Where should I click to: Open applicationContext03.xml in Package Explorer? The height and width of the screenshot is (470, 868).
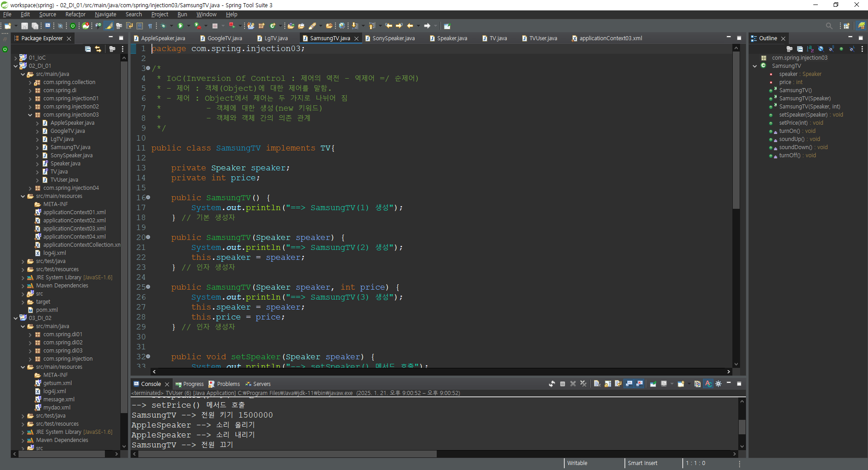click(x=74, y=229)
